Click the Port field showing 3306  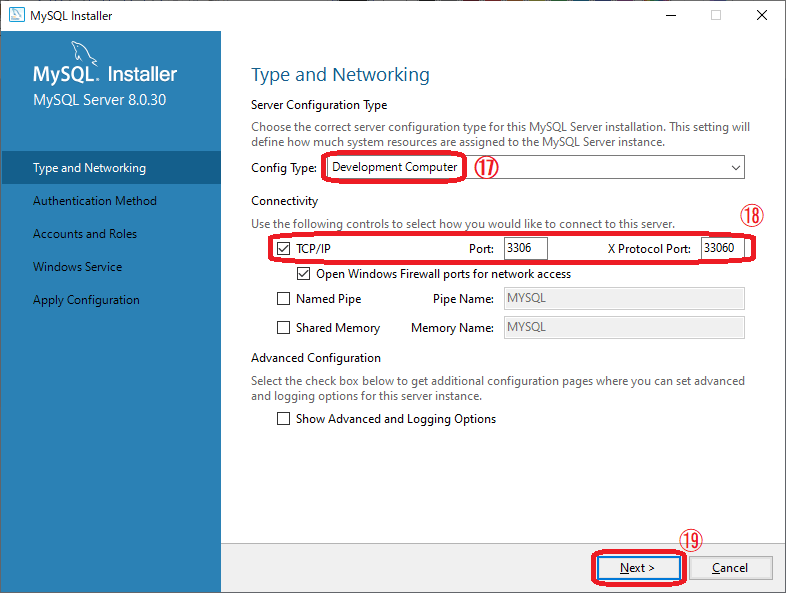tap(525, 248)
